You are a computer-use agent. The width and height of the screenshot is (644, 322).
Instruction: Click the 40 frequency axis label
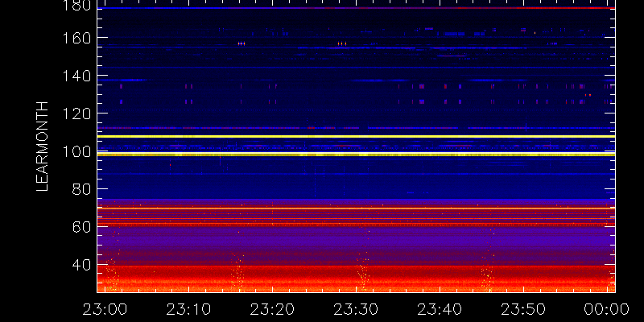(82, 265)
